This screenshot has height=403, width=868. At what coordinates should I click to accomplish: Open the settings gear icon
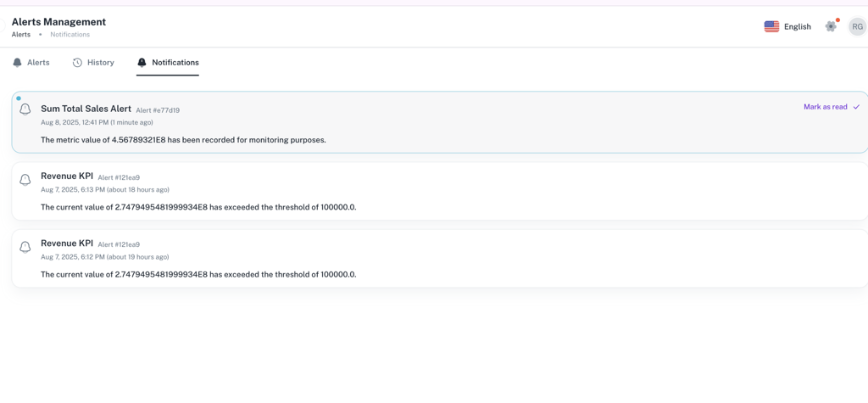pos(831,26)
